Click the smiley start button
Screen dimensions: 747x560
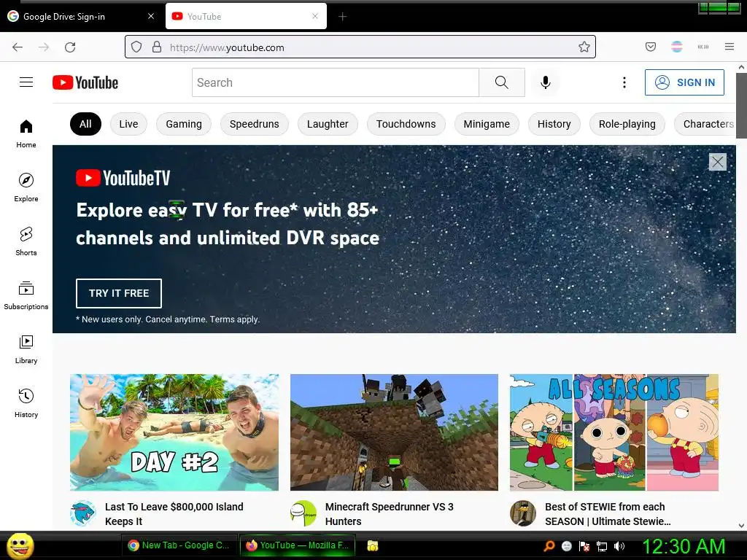click(20, 545)
